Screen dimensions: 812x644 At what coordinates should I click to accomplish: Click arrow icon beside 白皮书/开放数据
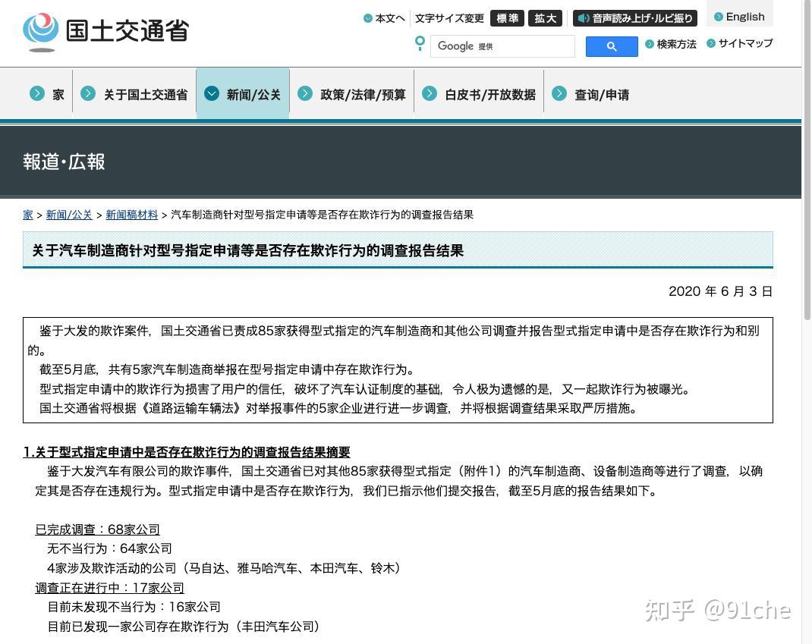[430, 93]
